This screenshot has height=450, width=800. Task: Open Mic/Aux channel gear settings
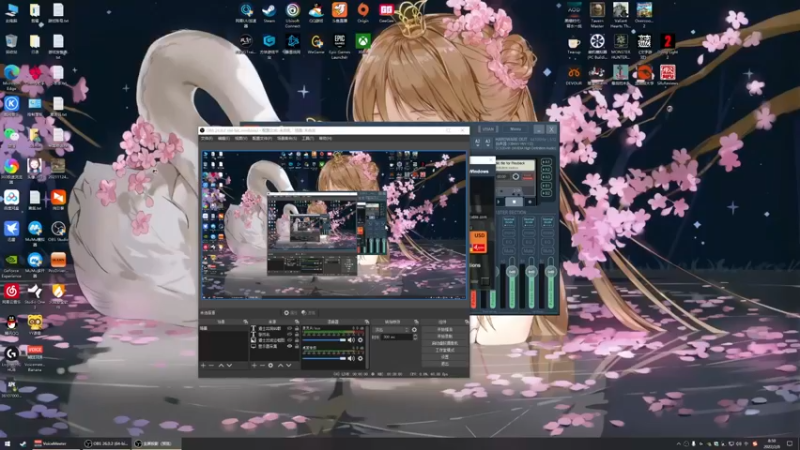point(360,340)
